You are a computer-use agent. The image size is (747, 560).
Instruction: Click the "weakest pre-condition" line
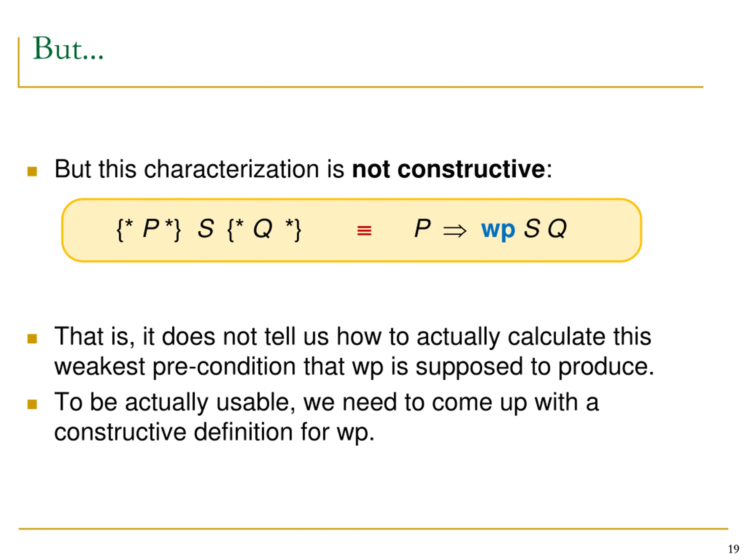354,367
